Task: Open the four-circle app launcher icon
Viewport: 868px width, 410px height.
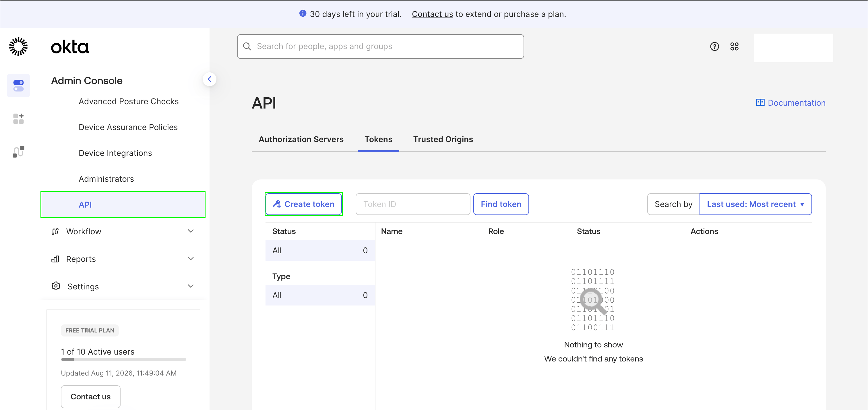Action: (x=735, y=47)
